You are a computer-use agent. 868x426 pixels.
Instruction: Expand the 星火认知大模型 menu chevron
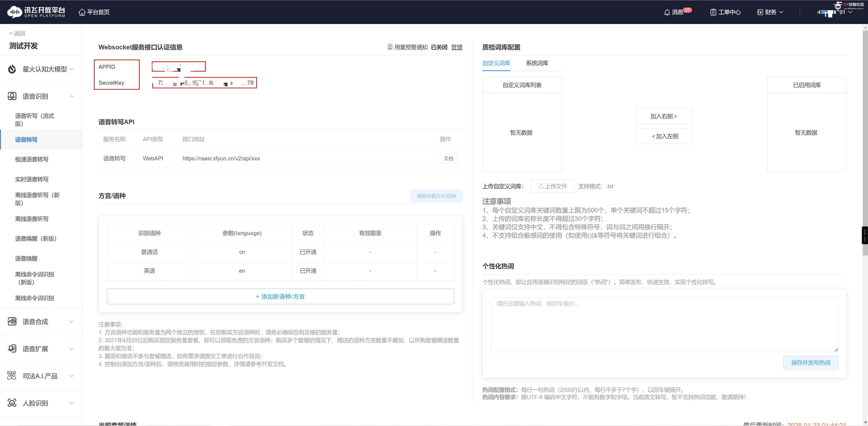(72, 69)
